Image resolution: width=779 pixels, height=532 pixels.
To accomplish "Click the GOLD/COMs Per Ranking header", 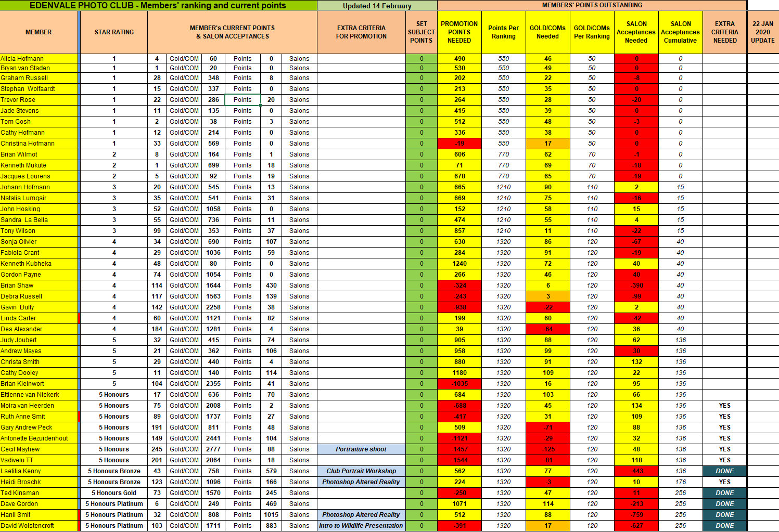I will point(592,32).
